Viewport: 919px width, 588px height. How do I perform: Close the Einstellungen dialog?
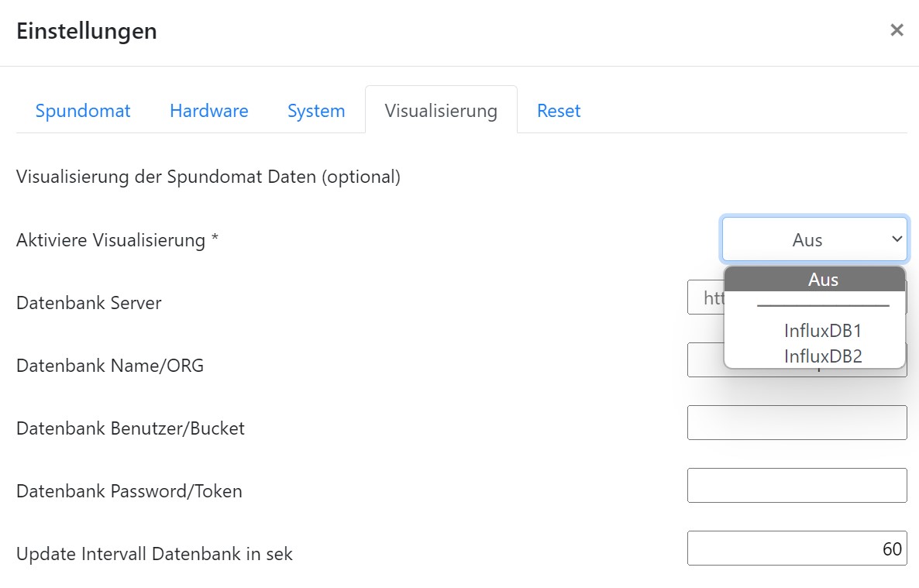pyautogui.click(x=897, y=30)
